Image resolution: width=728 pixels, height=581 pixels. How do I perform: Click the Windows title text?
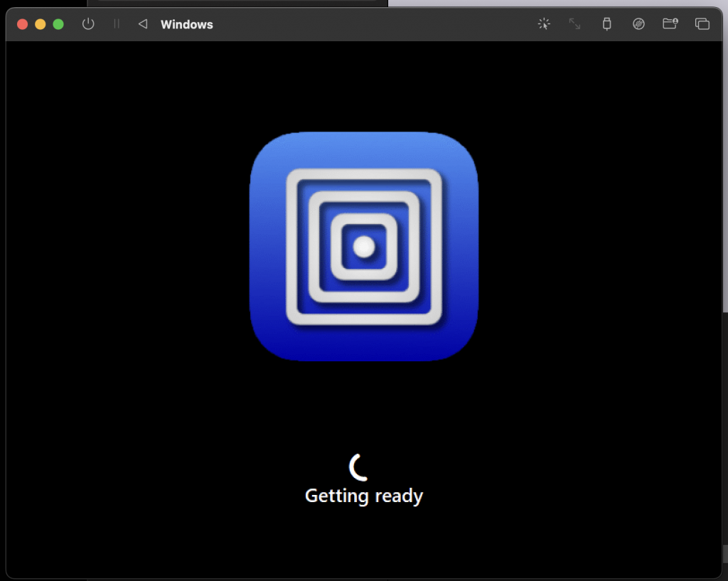186,25
